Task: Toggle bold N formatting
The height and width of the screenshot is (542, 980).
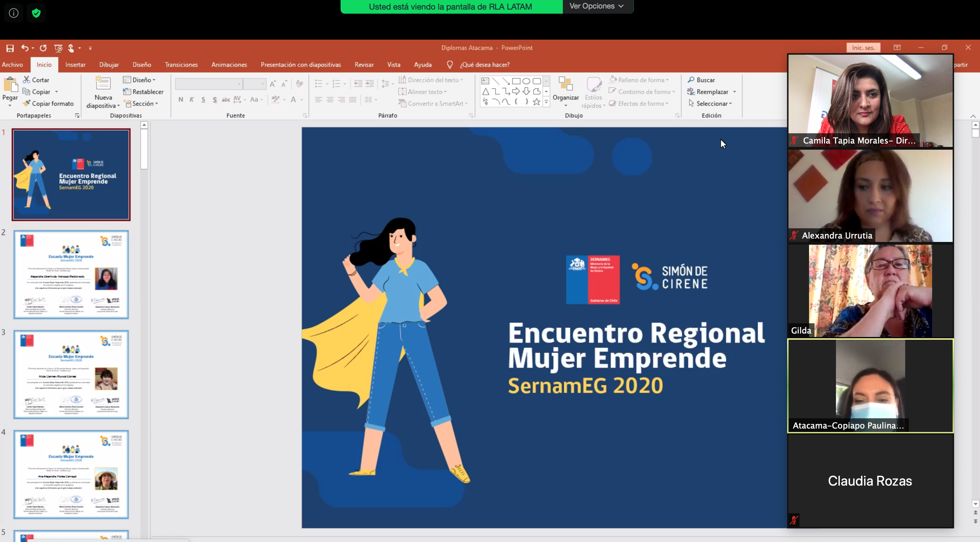Action: click(181, 99)
